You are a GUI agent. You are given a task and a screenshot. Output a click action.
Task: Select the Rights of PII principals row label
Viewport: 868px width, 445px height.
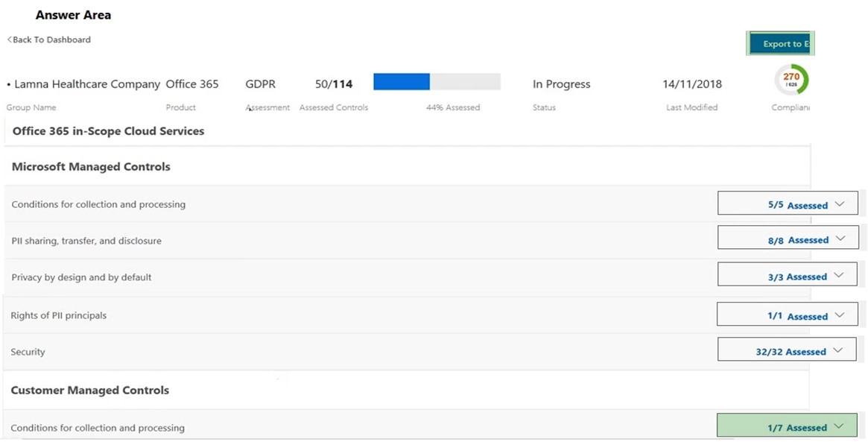[59, 315]
